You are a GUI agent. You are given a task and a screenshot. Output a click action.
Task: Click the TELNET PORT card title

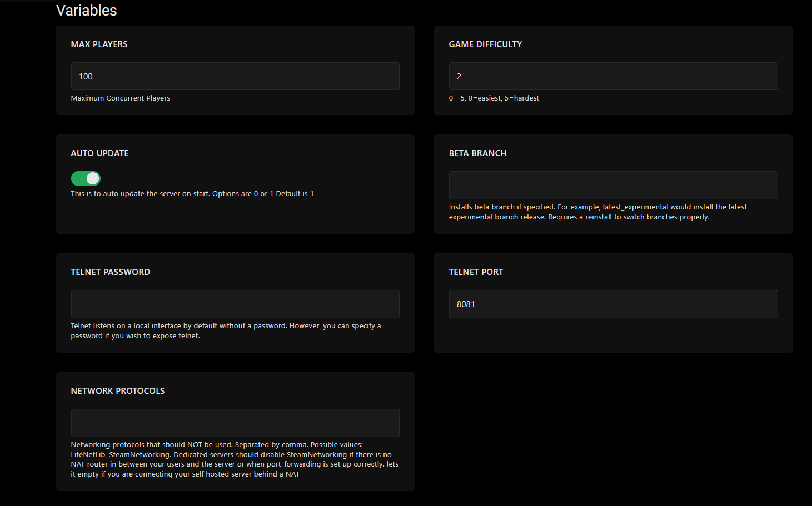click(x=476, y=272)
